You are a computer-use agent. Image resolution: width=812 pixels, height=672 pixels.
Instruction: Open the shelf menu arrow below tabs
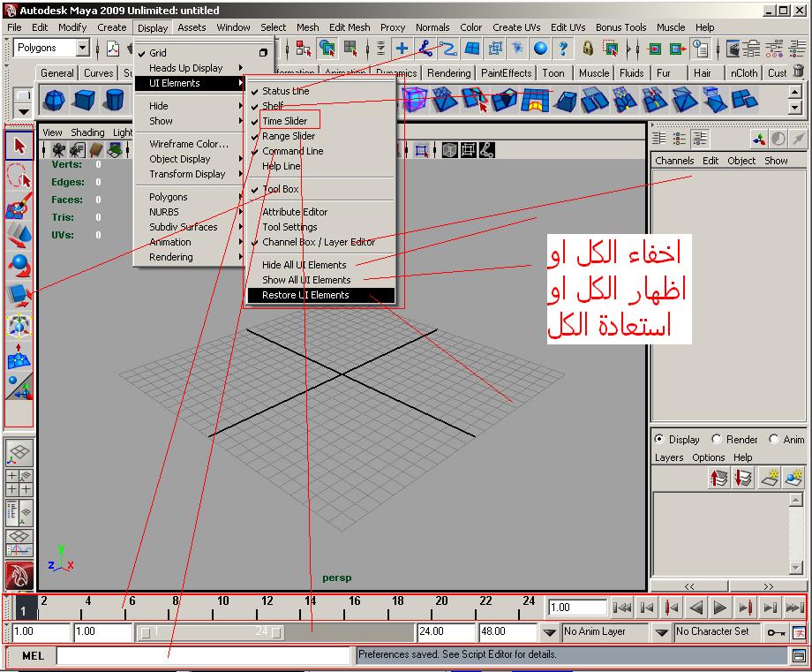point(23,111)
